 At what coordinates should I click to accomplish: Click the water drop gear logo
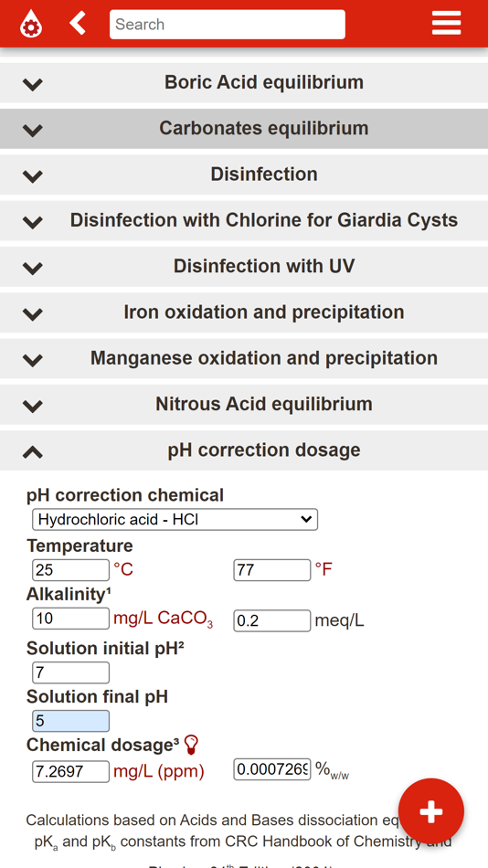(31, 24)
